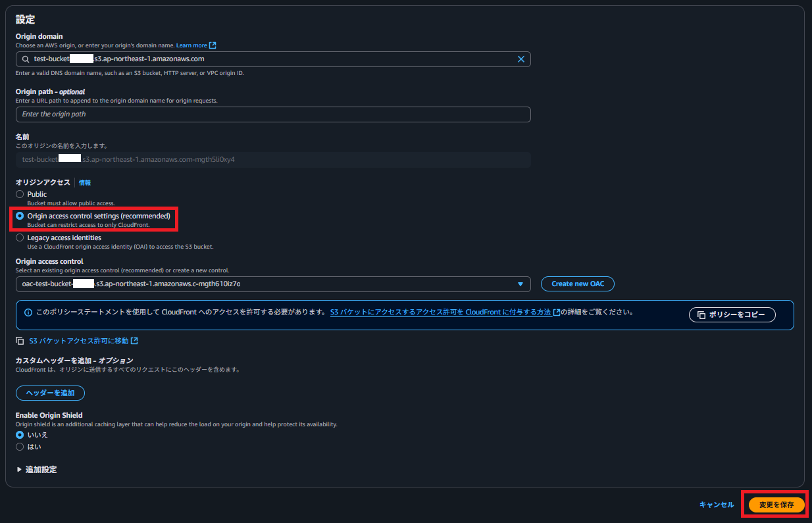Screen dimensions: 812x523
Task: Open the オリジンアクセス 情報 link
Action: click(85, 182)
